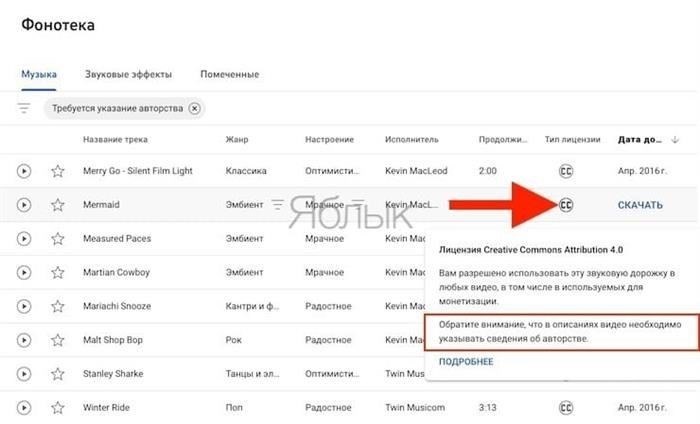Star the Malt Shop Bop track
The height and width of the screenshot is (424, 700).
click(x=58, y=340)
